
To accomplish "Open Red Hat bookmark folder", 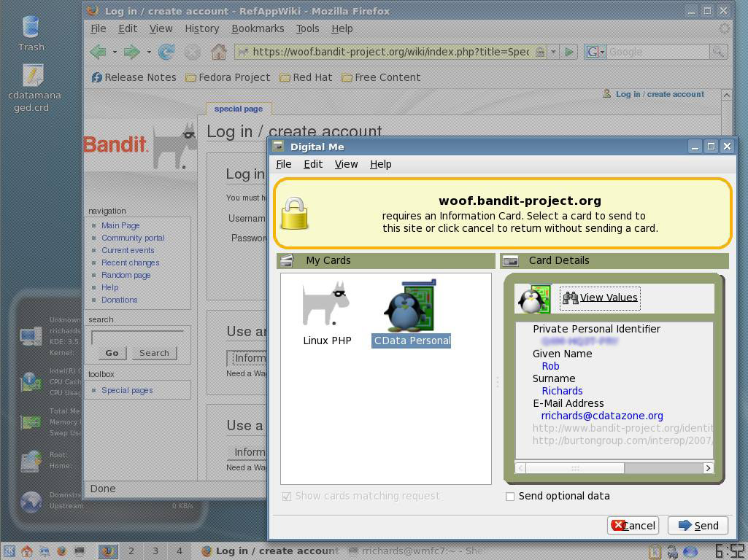I will 305,77.
